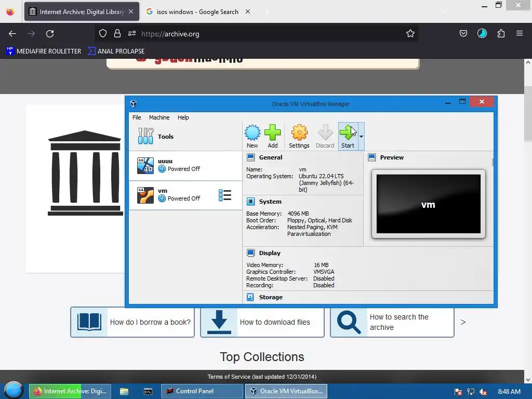Image resolution: width=532 pixels, height=399 pixels.
Task: Reload the current page in Firefox
Action: tap(50, 34)
